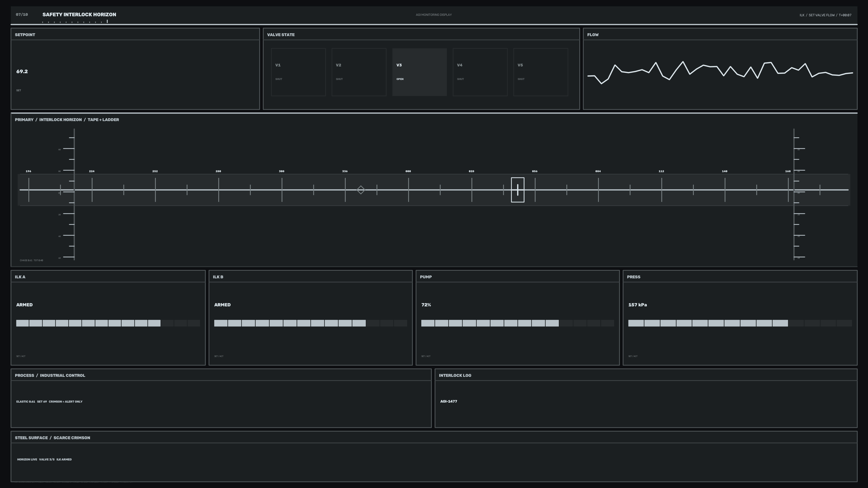Click the 112 tape label
The image size is (868, 488).
(x=661, y=171)
